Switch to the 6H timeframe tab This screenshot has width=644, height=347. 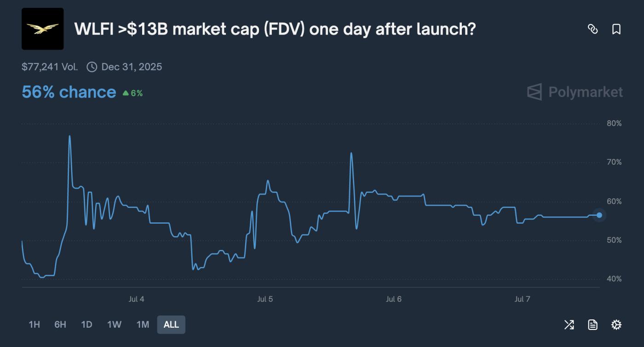[59, 324]
